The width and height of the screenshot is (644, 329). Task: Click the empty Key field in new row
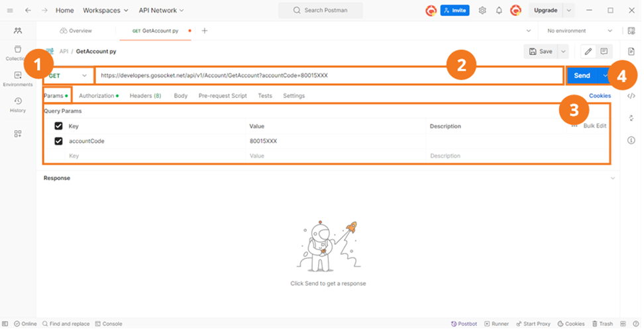pos(155,156)
